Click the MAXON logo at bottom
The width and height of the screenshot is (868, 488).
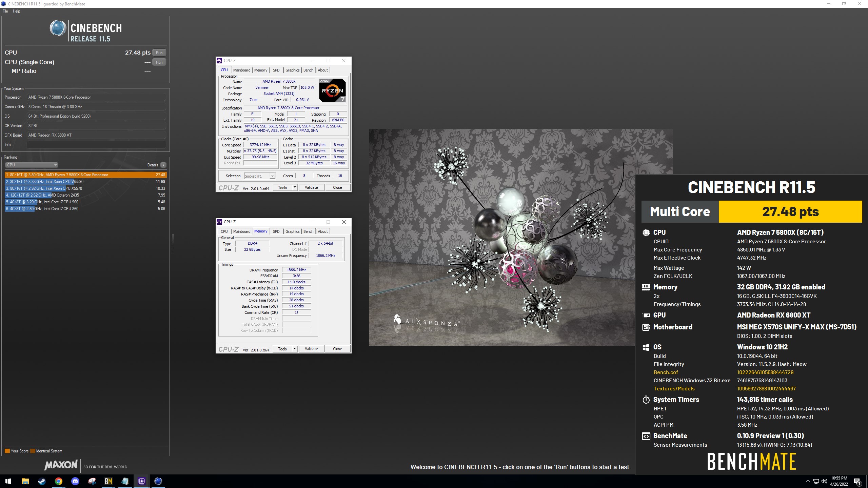[x=61, y=465]
